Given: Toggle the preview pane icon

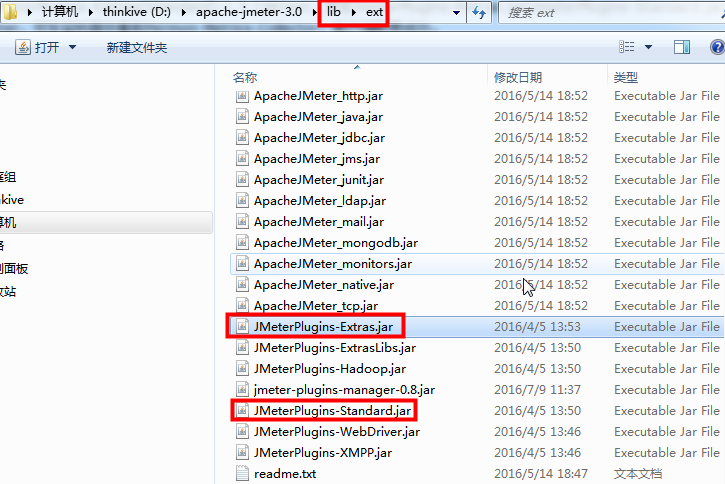Looking at the screenshot, I should (682, 47).
